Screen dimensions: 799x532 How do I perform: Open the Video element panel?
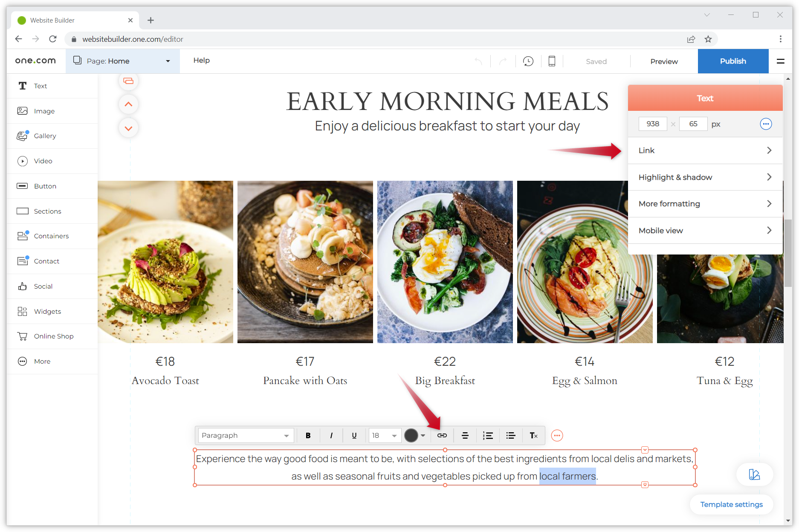tap(42, 161)
